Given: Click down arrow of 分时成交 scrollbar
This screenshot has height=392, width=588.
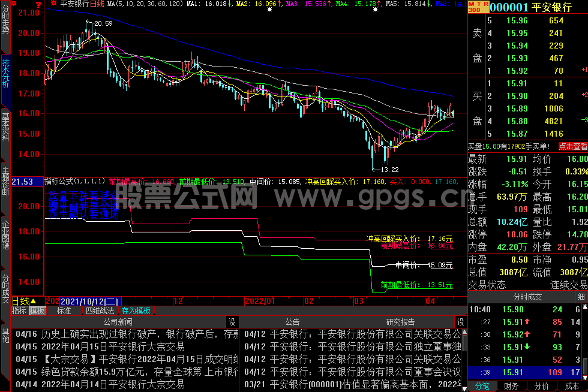Looking at the screenshot, I should (584, 378).
